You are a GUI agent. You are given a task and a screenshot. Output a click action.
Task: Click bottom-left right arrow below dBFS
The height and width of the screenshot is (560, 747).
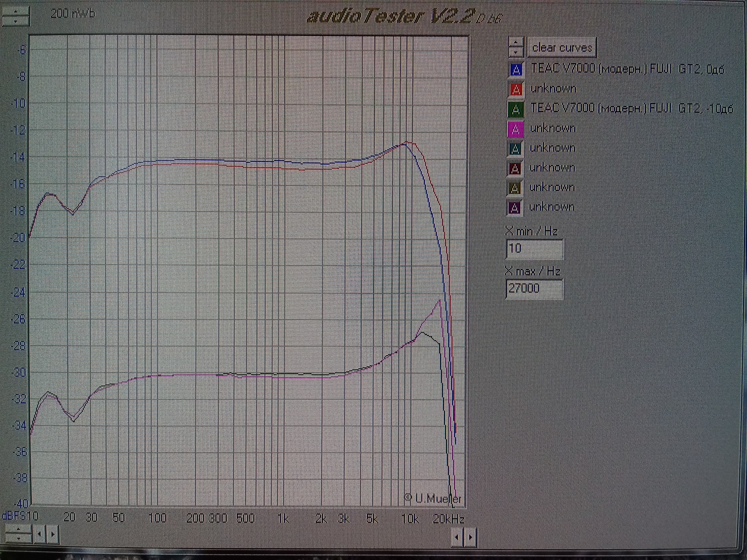(x=53, y=534)
